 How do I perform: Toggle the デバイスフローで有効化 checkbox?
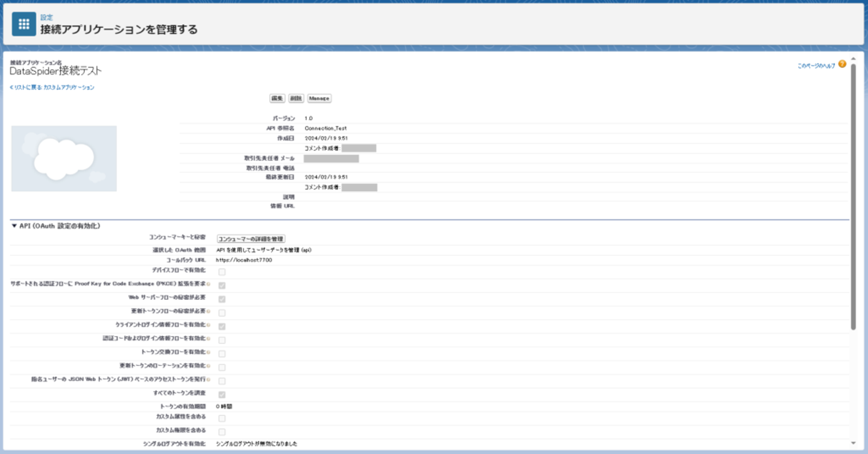point(222,272)
